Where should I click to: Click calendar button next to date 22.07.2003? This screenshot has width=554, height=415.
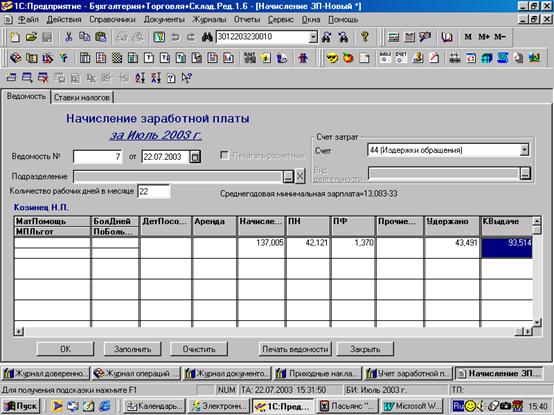(195, 156)
